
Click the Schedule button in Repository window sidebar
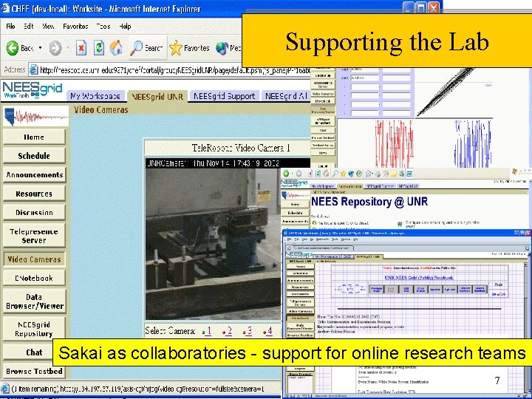click(x=295, y=213)
